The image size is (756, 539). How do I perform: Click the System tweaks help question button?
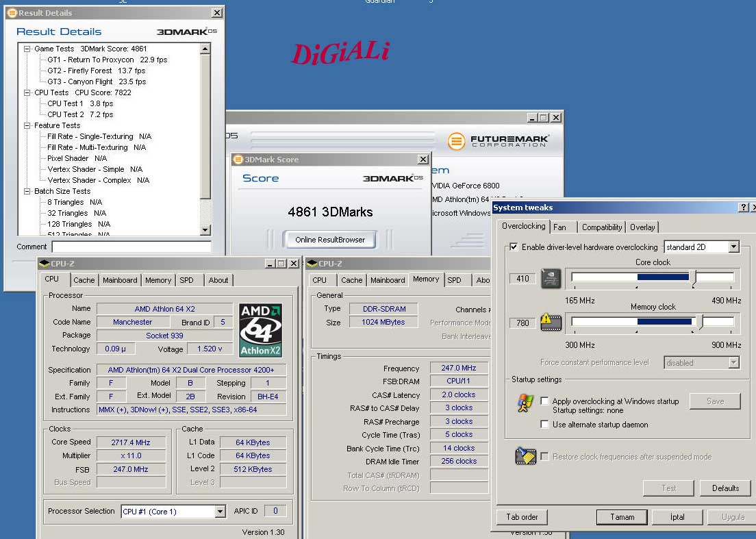click(x=744, y=208)
